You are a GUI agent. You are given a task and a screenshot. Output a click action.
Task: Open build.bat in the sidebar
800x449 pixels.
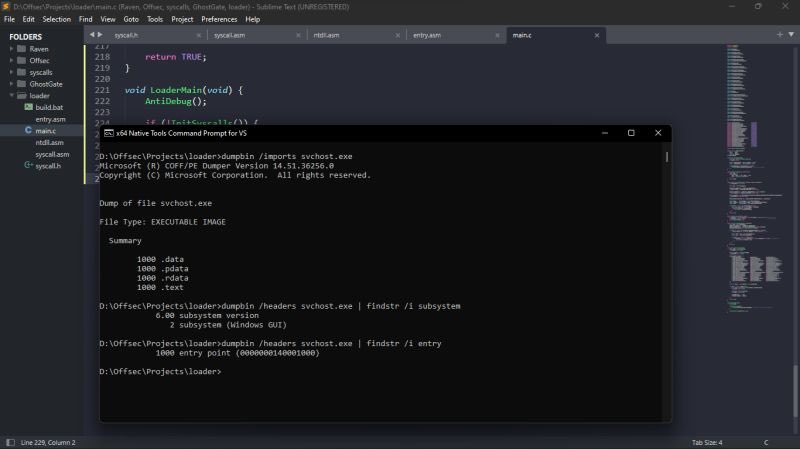49,107
